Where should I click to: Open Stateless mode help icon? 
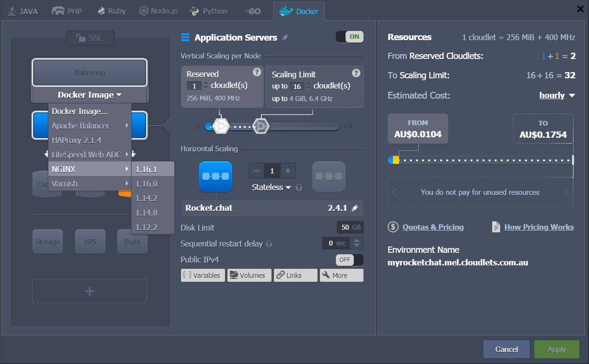[299, 188]
